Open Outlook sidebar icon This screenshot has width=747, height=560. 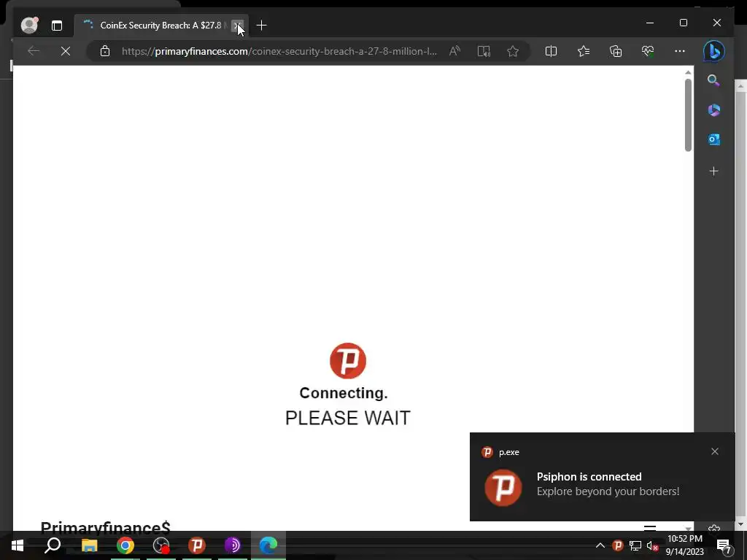(713, 139)
